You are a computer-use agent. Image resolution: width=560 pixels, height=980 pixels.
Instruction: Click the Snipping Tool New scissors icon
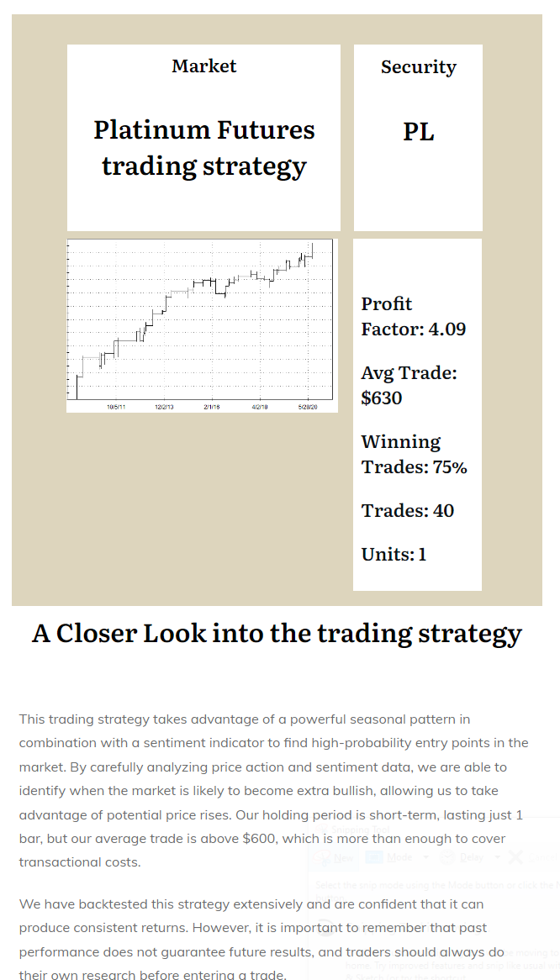click(322, 857)
